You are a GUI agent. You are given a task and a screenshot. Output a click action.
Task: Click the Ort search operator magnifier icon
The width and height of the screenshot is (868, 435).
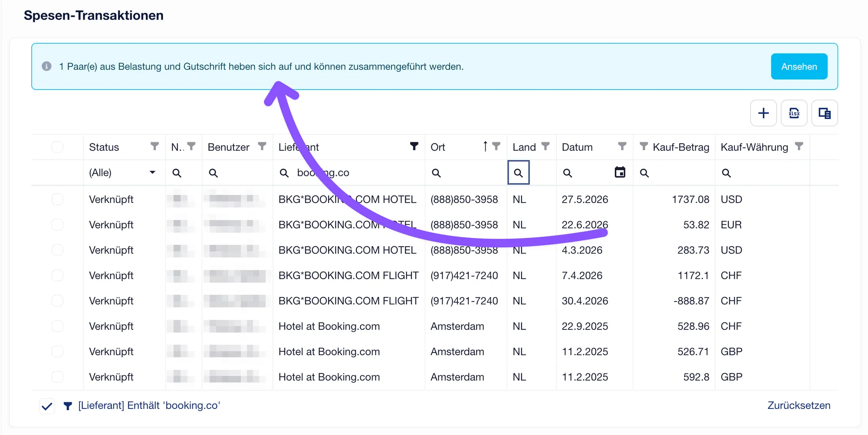coord(436,173)
